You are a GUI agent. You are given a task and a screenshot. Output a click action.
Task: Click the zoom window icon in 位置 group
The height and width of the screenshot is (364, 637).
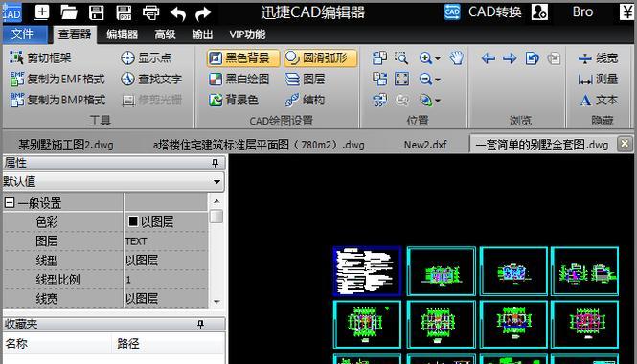tap(401, 58)
